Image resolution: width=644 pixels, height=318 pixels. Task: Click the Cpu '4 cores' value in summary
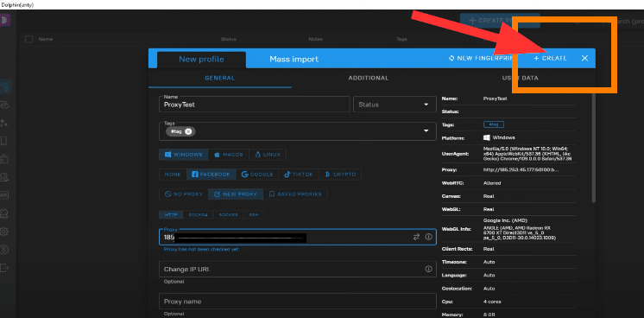click(492, 302)
